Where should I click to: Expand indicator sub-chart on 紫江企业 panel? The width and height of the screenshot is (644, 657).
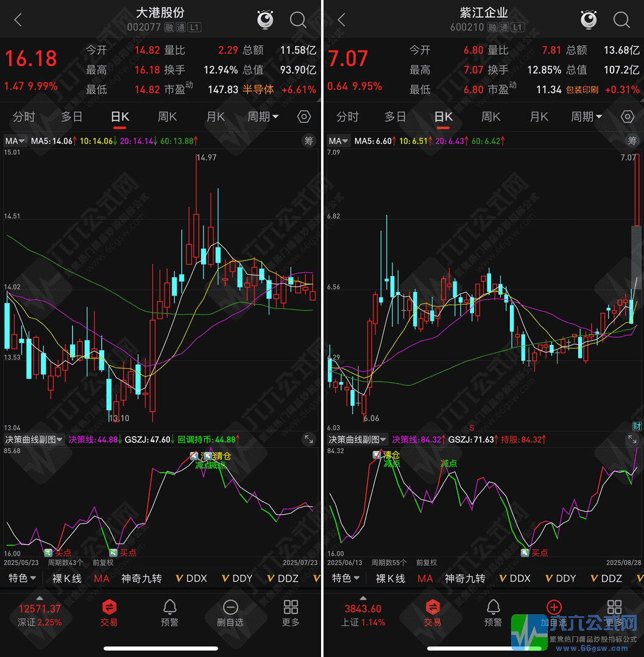[x=632, y=439]
